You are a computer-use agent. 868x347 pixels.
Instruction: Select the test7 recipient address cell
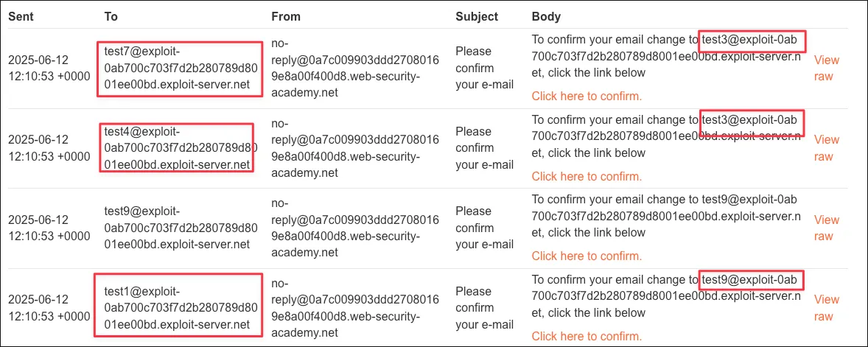pos(181,69)
